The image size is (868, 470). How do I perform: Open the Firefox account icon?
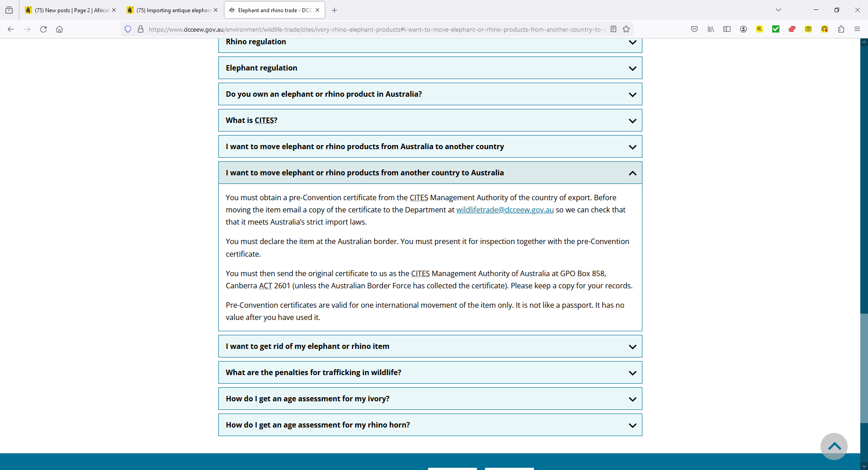pos(743,29)
